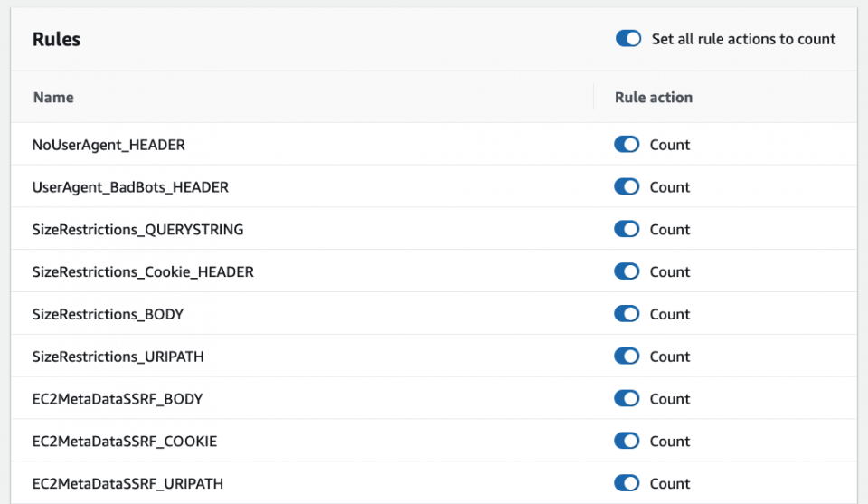The height and width of the screenshot is (504, 868).
Task: Select the EC2MetaDataSSRF_COOKIE rule name
Action: tap(125, 442)
